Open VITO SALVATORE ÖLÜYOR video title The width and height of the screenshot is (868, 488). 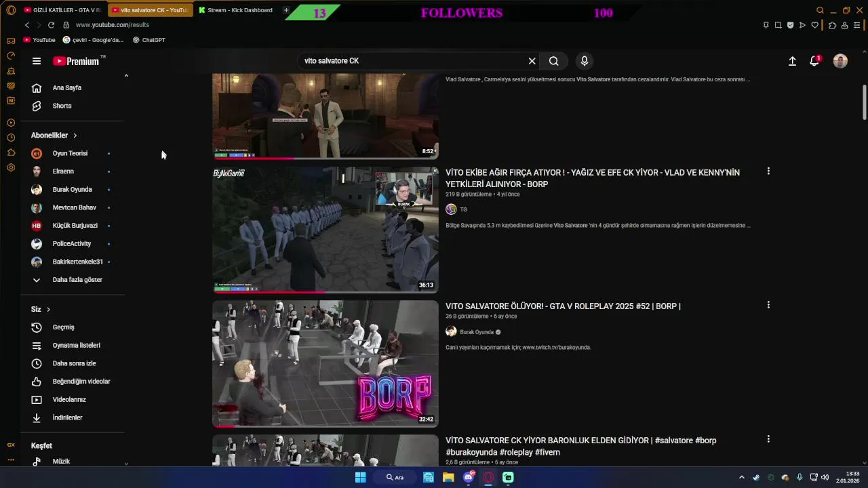[563, 306]
